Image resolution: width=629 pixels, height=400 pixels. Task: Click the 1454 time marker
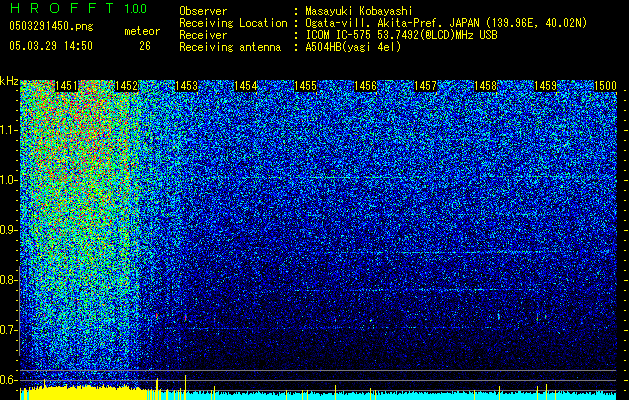[x=246, y=86]
